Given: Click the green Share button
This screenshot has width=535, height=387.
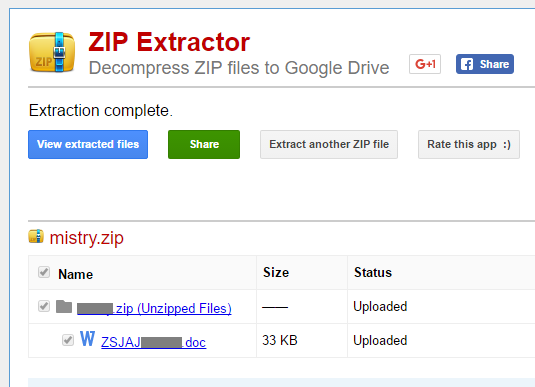Looking at the screenshot, I should coord(204,144).
